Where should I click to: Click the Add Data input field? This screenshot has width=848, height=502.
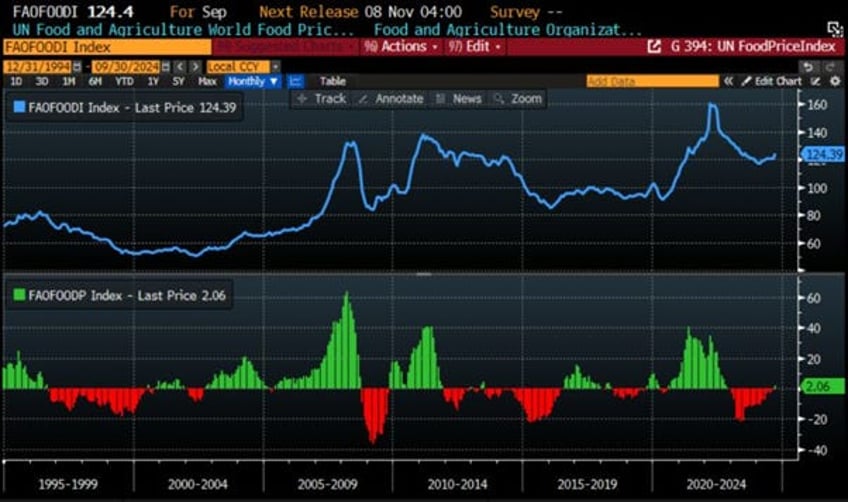pos(653,82)
